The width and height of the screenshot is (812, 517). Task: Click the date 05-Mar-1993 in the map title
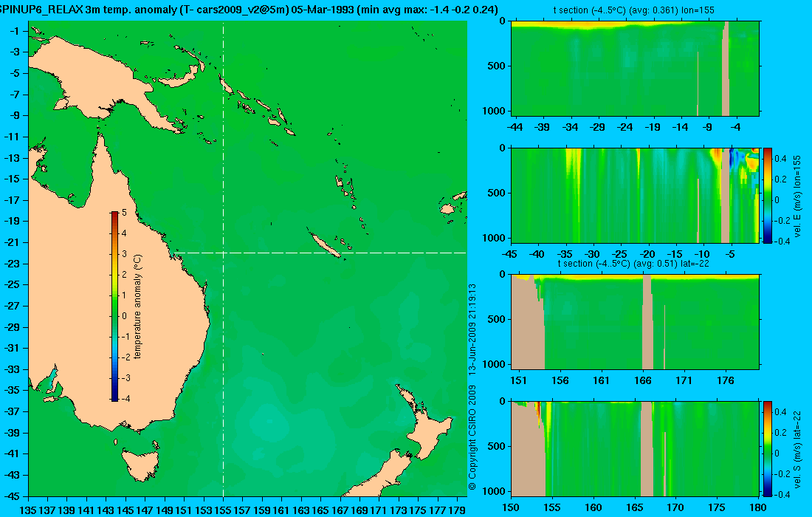pos(322,10)
